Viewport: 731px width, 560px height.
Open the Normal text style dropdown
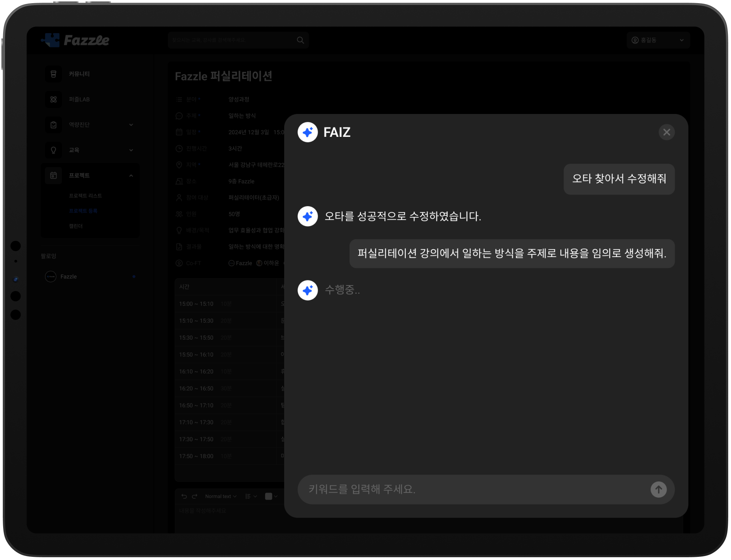(221, 497)
